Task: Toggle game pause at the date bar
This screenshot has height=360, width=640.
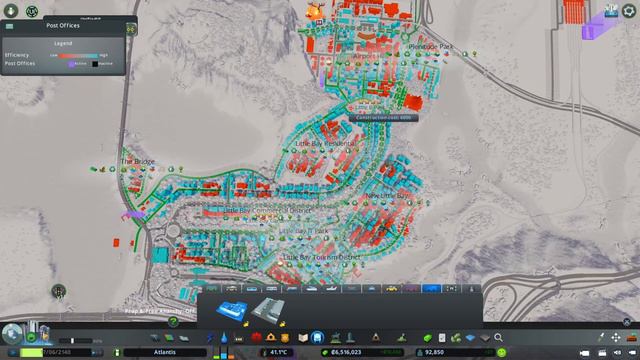Action: (13, 352)
